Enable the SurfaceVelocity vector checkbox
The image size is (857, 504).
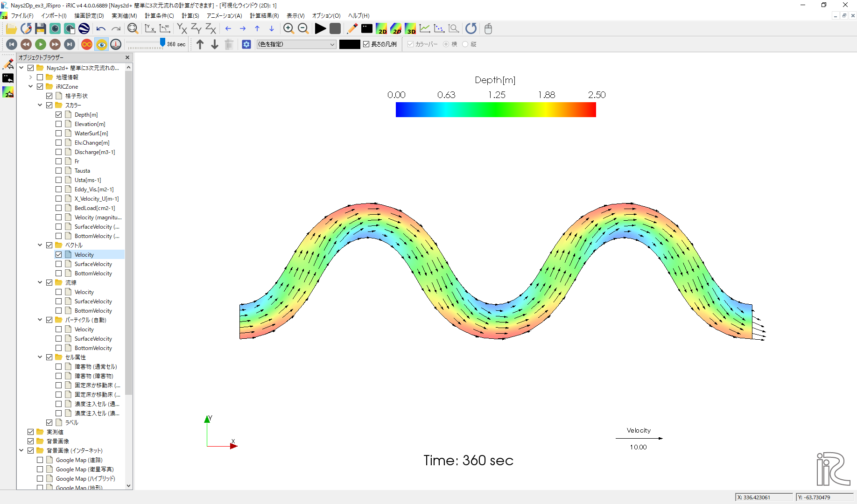click(58, 264)
